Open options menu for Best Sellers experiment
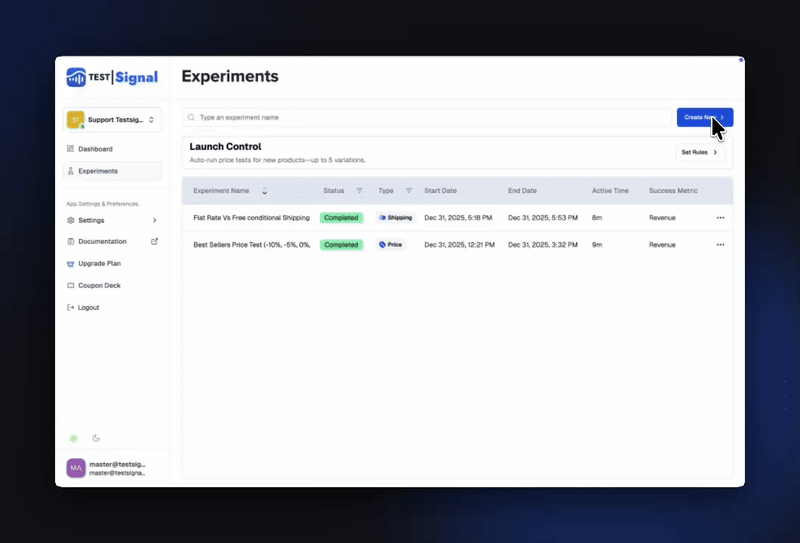Viewport: 800px width, 543px height. (x=720, y=245)
